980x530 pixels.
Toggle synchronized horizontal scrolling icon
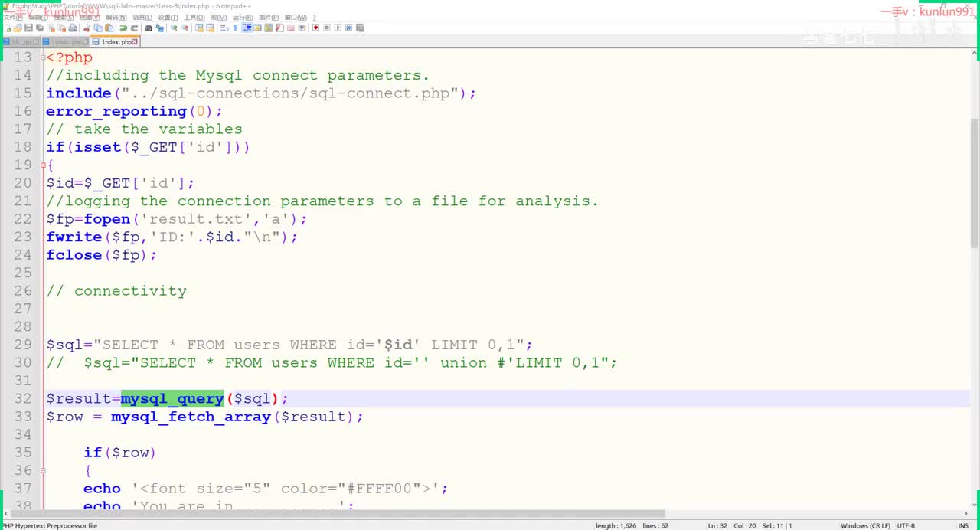click(211, 28)
